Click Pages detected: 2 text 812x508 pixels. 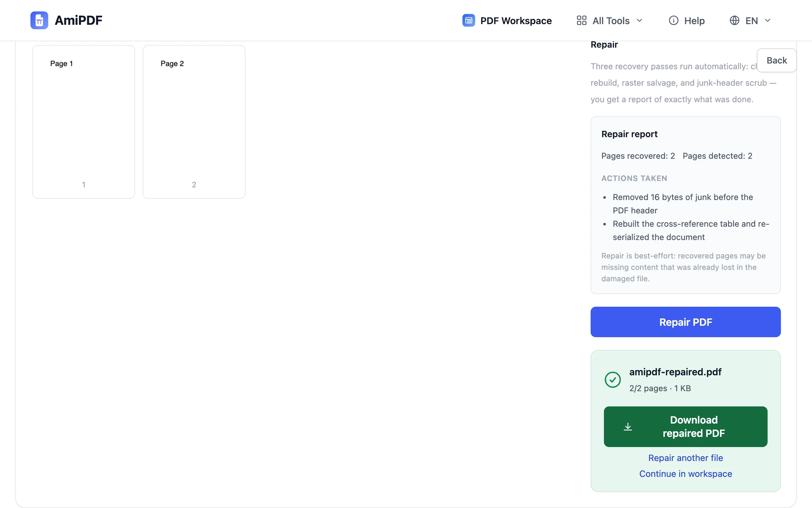coord(717,156)
